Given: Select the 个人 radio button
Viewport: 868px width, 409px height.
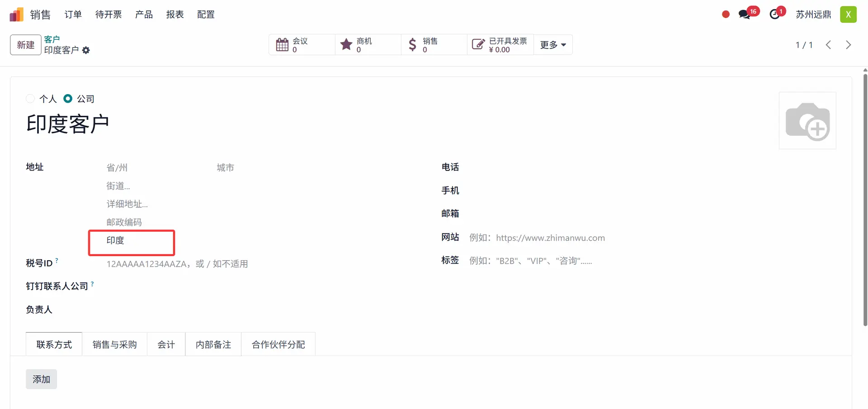Looking at the screenshot, I should pyautogui.click(x=30, y=99).
